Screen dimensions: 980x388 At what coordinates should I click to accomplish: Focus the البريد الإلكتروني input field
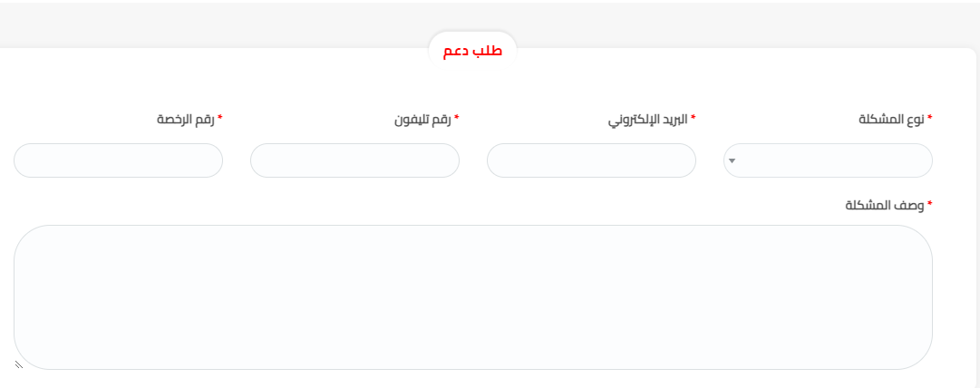tap(591, 160)
